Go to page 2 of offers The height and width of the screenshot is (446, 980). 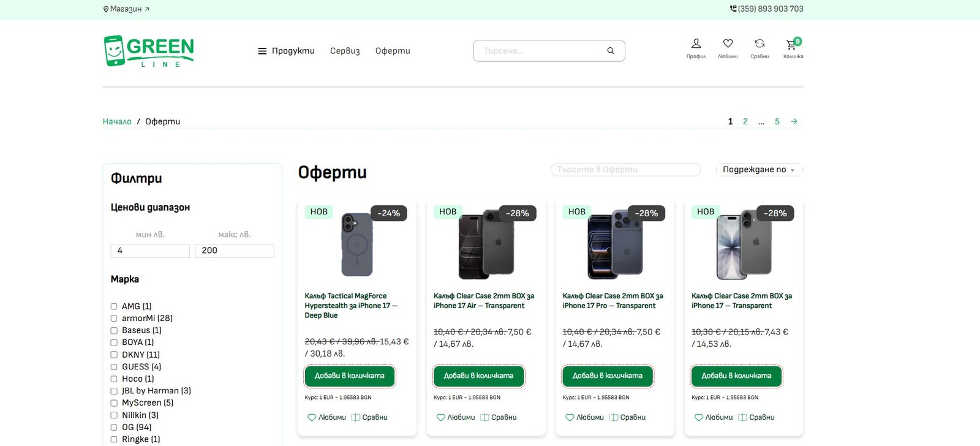(745, 121)
